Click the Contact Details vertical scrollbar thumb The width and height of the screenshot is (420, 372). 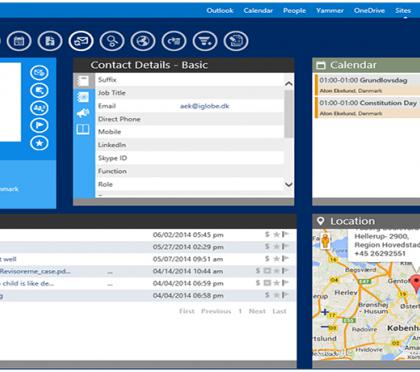[289, 114]
